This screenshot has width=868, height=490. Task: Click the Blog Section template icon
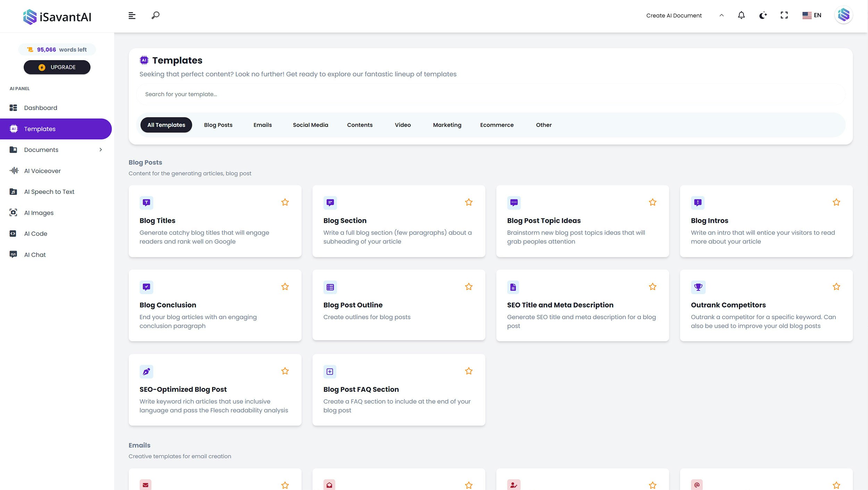[330, 203]
